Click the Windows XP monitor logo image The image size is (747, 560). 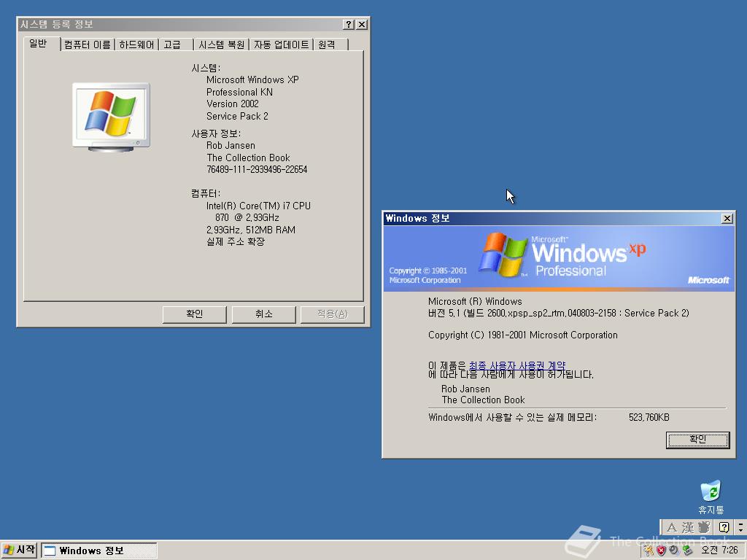click(x=111, y=117)
